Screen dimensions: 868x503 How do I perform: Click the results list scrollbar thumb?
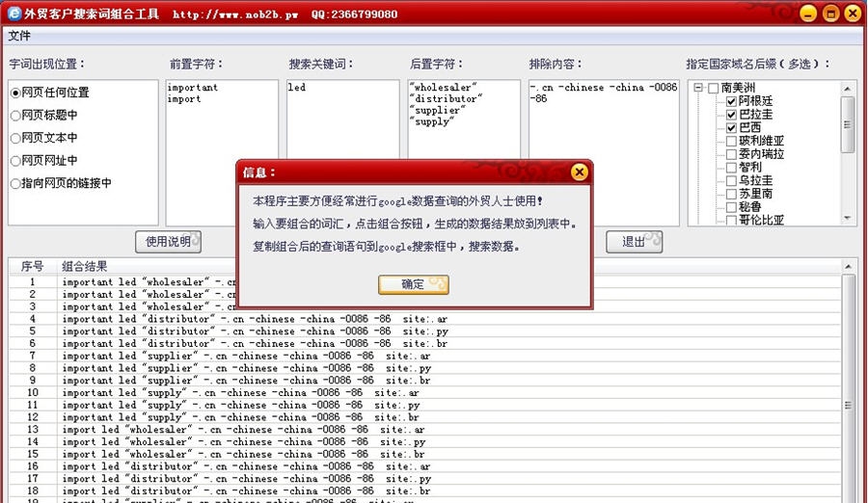point(848,406)
